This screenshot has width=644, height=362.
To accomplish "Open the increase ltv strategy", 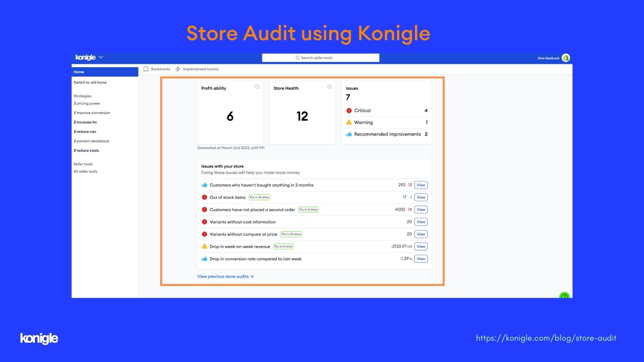I will point(85,122).
